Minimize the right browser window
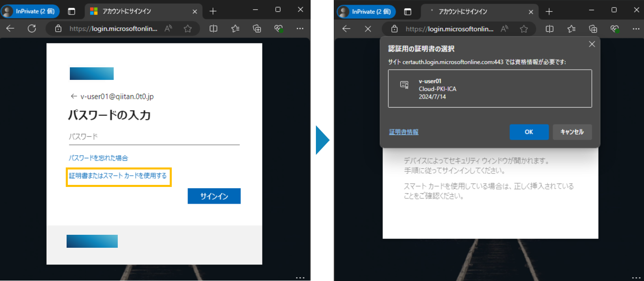The height and width of the screenshot is (281, 644). [592, 10]
